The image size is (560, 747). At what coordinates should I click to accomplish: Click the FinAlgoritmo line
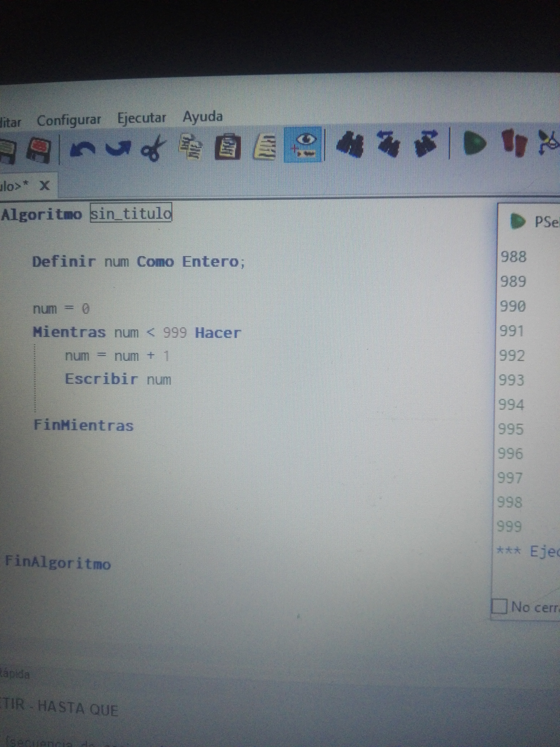[x=58, y=563]
